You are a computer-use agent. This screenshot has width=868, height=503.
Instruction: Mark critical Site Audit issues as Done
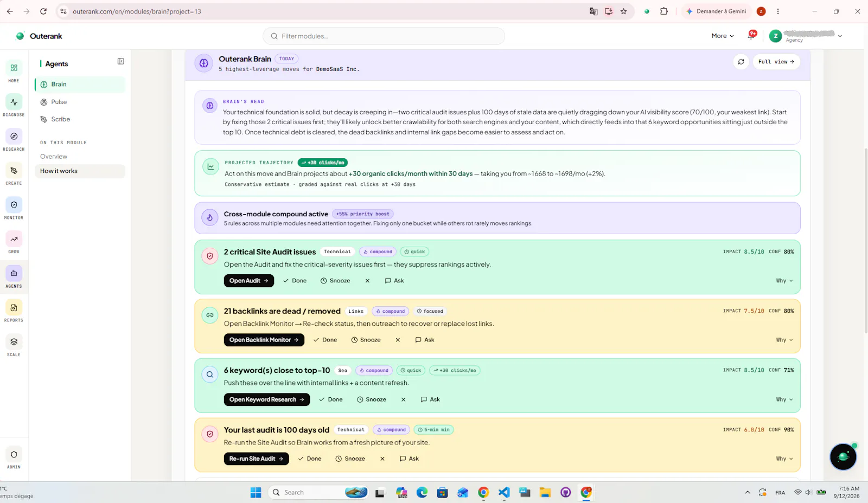pyautogui.click(x=295, y=281)
